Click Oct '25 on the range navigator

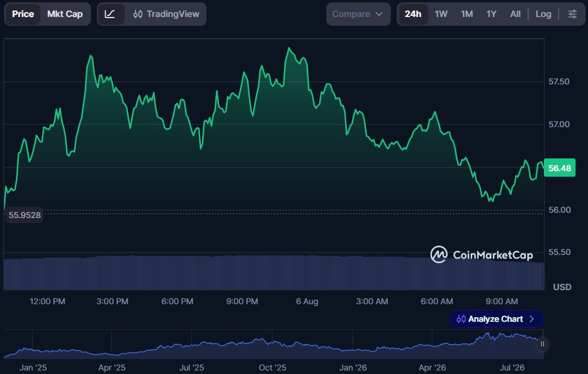pyautogui.click(x=272, y=368)
